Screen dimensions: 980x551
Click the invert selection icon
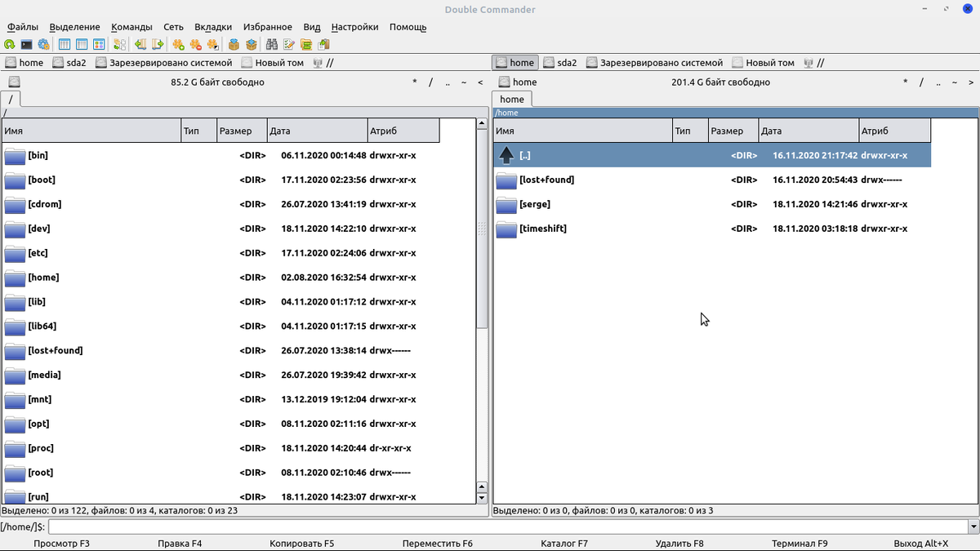(213, 45)
